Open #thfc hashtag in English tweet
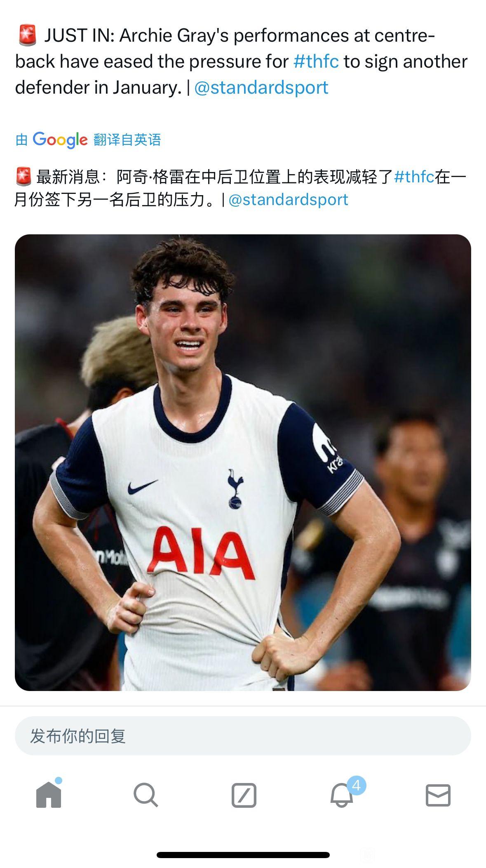 tap(316, 61)
